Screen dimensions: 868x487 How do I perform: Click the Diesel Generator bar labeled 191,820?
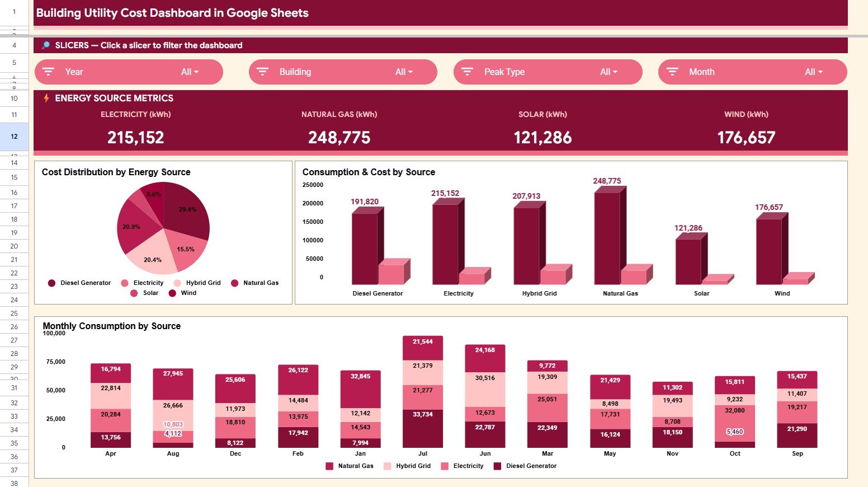365,249
